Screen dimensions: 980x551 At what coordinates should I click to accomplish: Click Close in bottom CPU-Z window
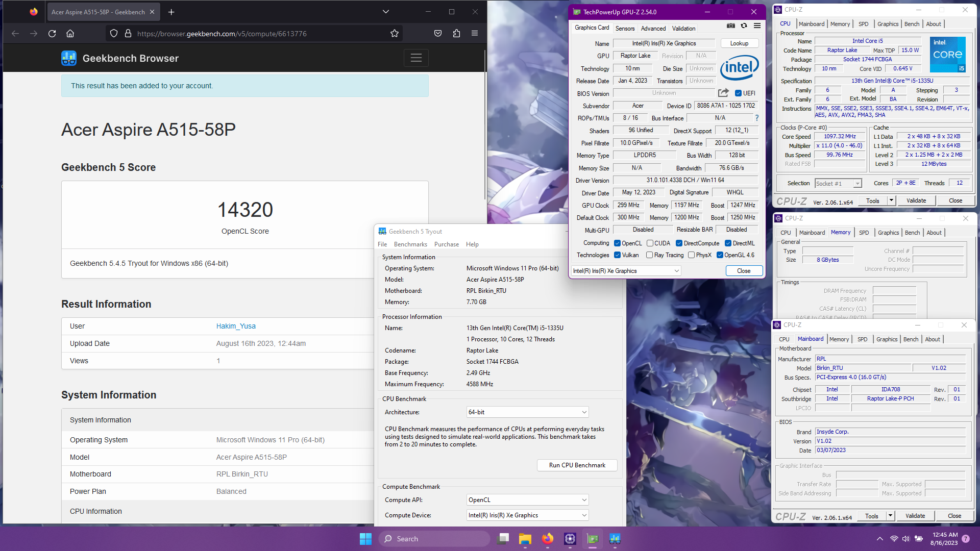coord(954,516)
